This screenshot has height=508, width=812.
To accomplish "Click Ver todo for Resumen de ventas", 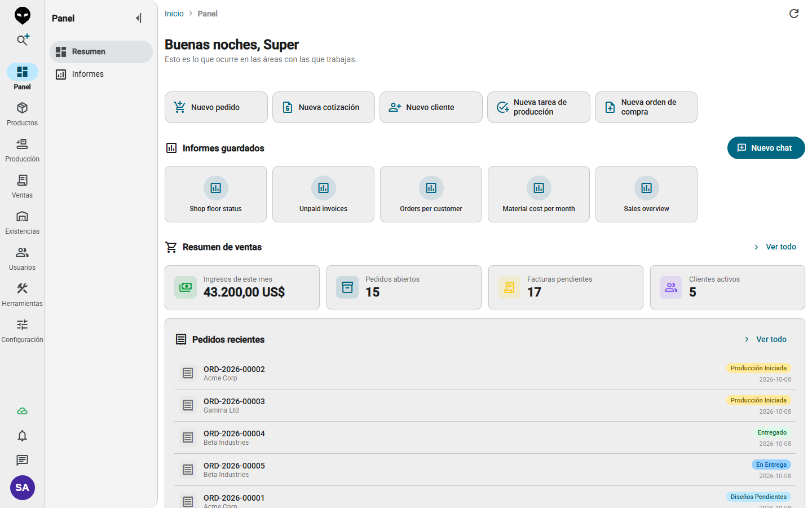I will (775, 247).
